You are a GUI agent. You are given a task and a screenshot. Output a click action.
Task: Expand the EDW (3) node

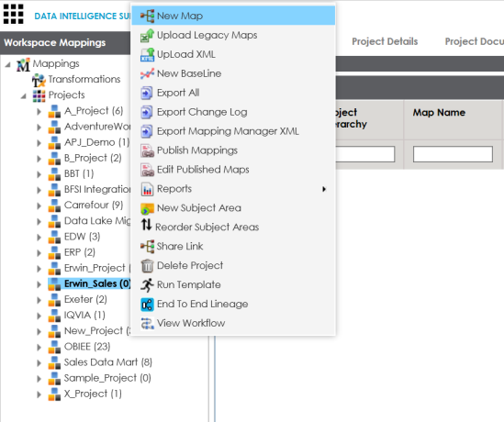pos(39,238)
